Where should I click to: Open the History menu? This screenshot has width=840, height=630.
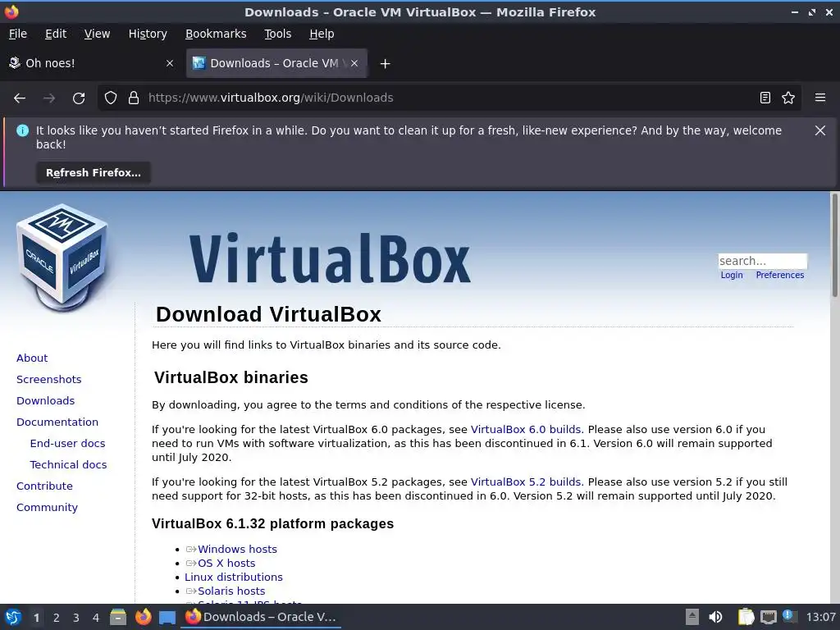(x=148, y=34)
